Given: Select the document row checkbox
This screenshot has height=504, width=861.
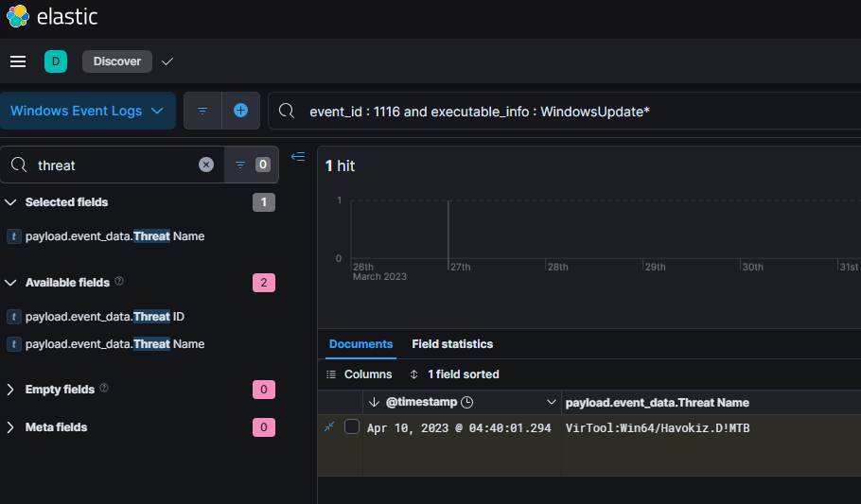Looking at the screenshot, I should pyautogui.click(x=352, y=427).
